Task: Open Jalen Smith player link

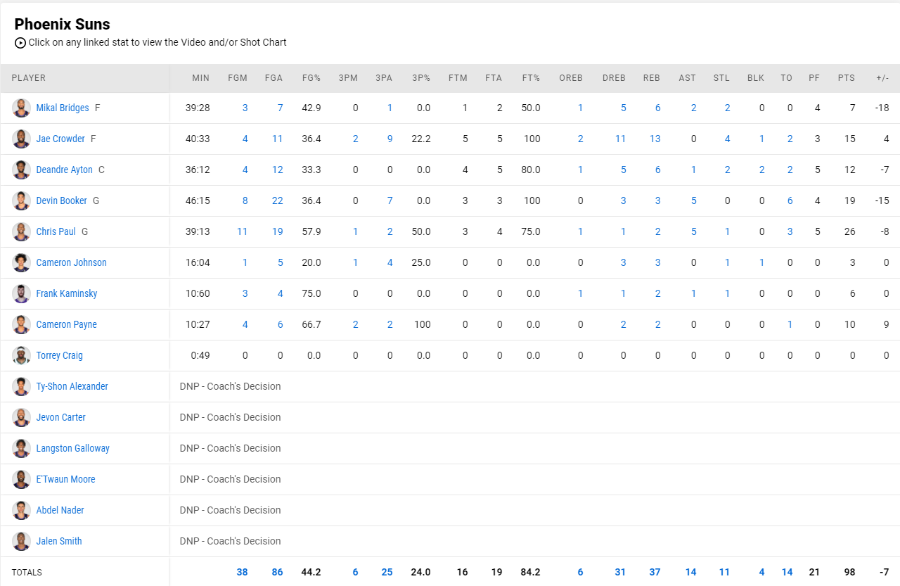Action: (x=59, y=542)
